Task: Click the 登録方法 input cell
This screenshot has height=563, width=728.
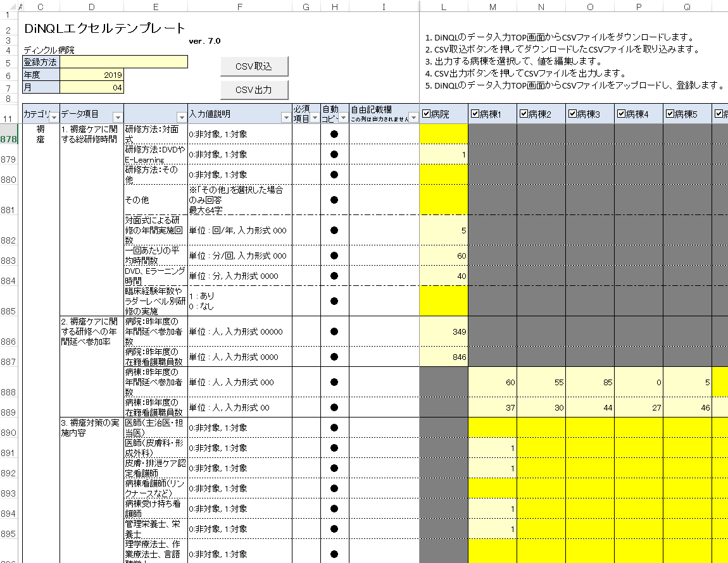Action: tap(124, 62)
